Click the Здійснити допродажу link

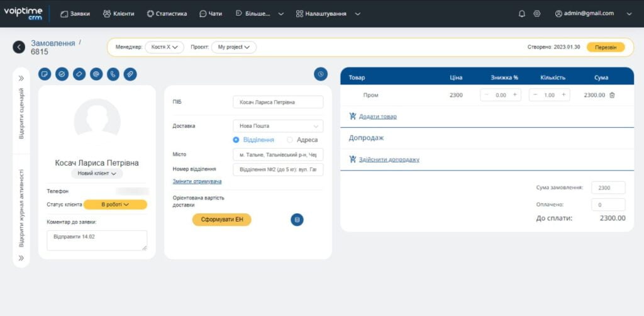pyautogui.click(x=389, y=159)
